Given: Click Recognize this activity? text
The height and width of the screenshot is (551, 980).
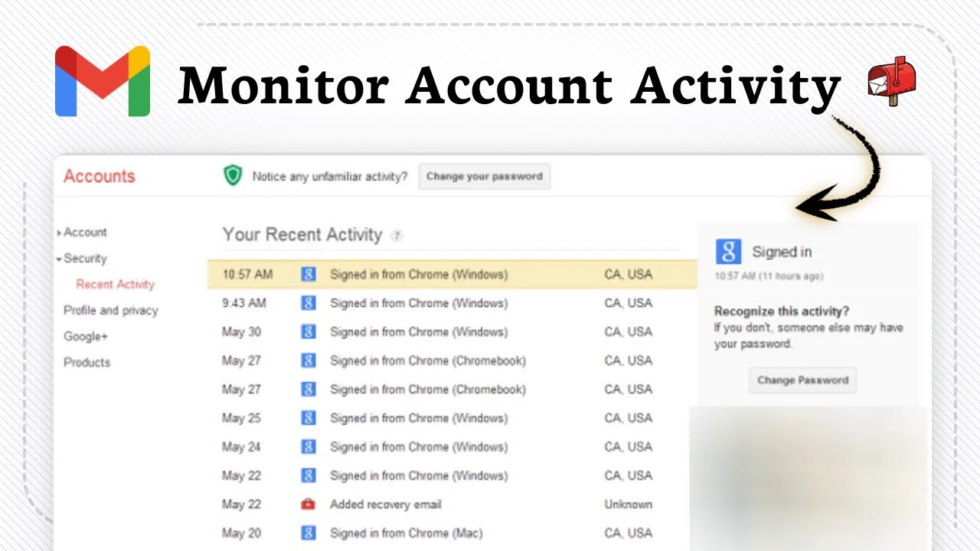Looking at the screenshot, I should pyautogui.click(x=781, y=311).
